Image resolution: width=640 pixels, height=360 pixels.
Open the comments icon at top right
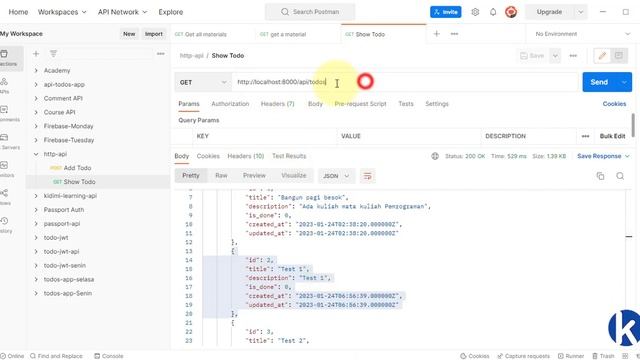click(x=619, y=56)
